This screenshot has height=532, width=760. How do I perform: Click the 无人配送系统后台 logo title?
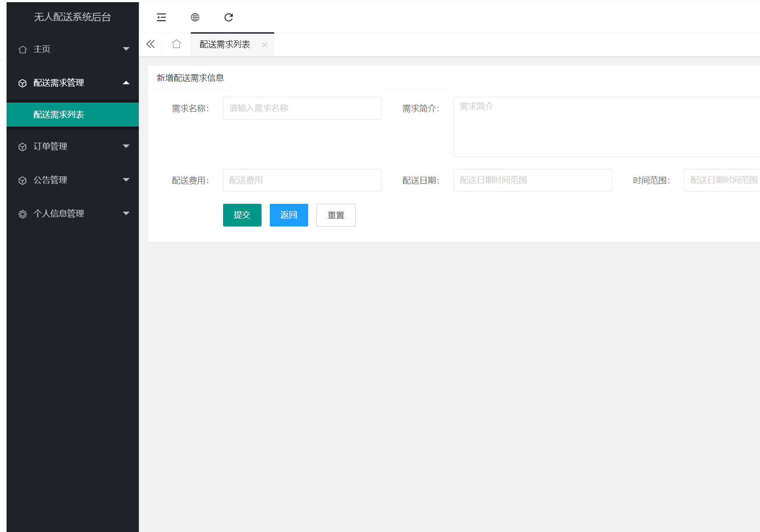(x=72, y=17)
